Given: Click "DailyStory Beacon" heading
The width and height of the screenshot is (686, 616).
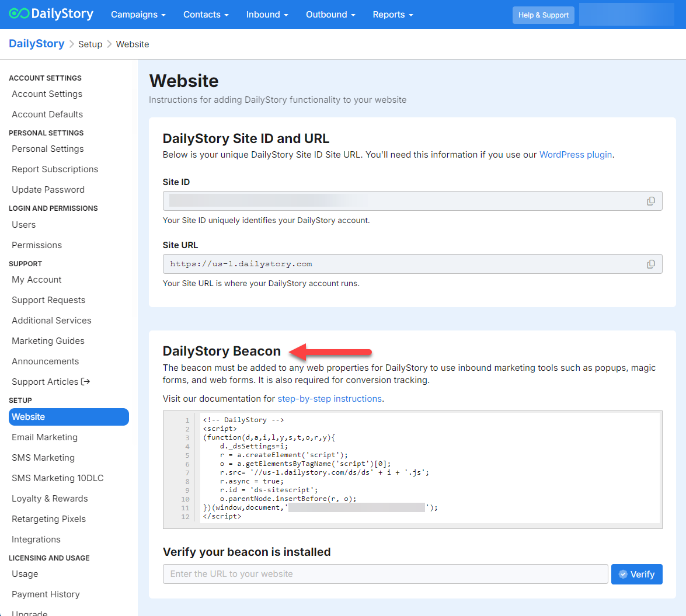Looking at the screenshot, I should click(x=221, y=351).
